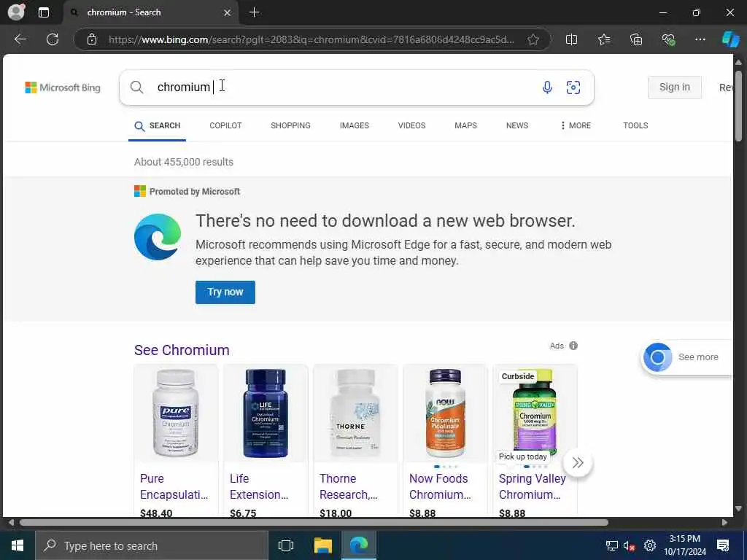The image size is (747, 560).
Task: Open the Edge profile avatar icon
Action: (16, 12)
